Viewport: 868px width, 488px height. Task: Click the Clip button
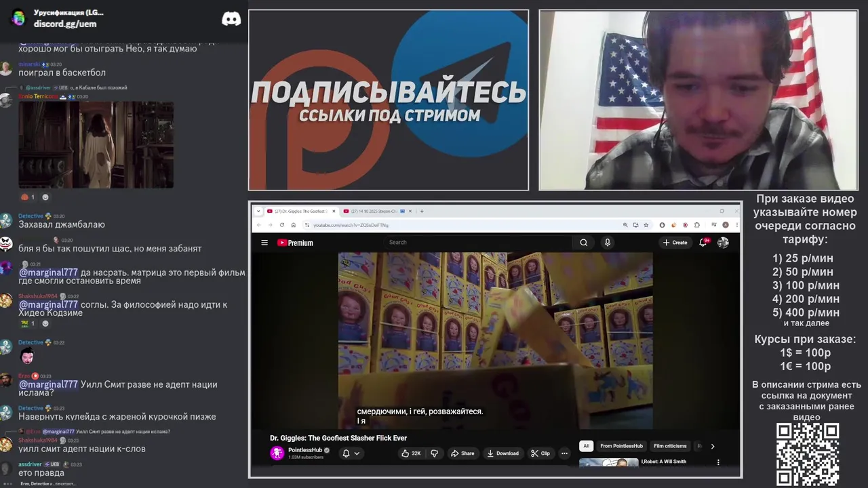point(540,453)
